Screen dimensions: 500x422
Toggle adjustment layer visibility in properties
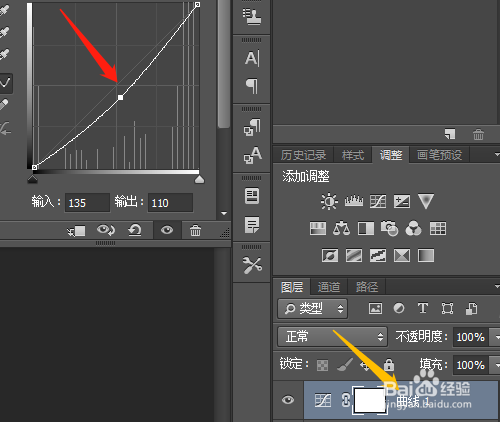[167, 230]
